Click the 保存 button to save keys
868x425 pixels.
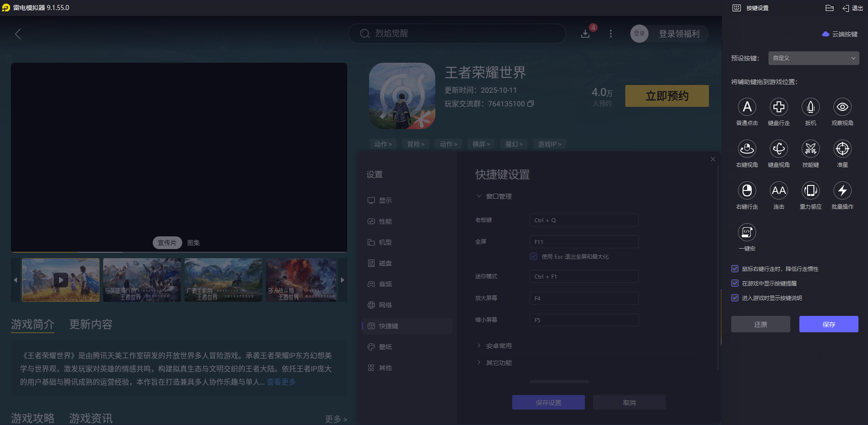828,324
